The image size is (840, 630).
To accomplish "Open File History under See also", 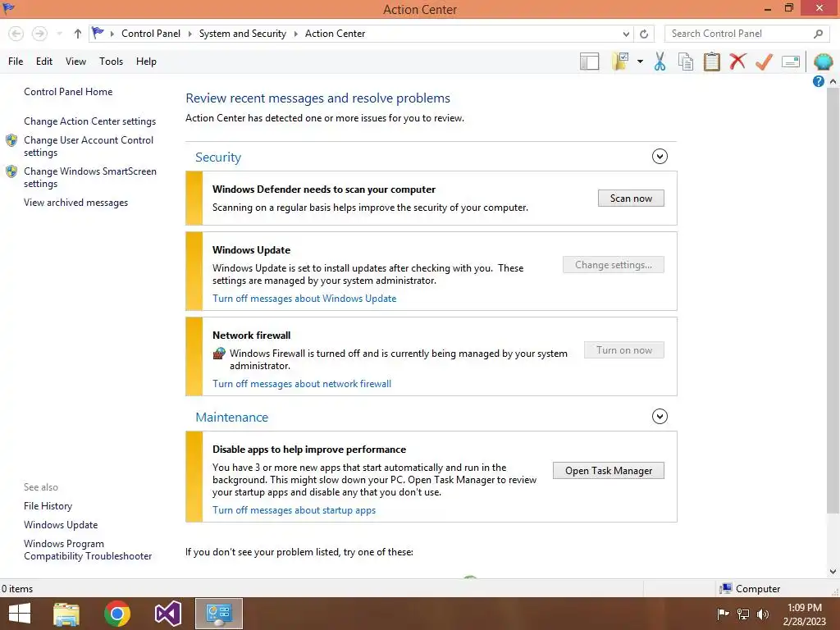I will point(48,505).
